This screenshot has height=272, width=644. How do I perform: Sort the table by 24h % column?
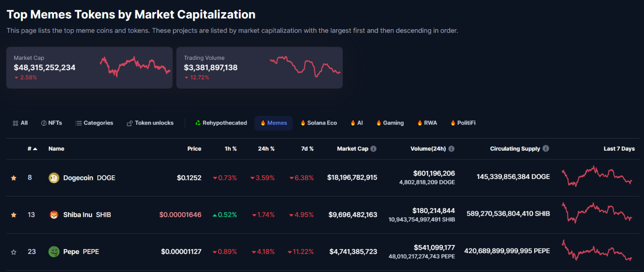click(x=266, y=149)
